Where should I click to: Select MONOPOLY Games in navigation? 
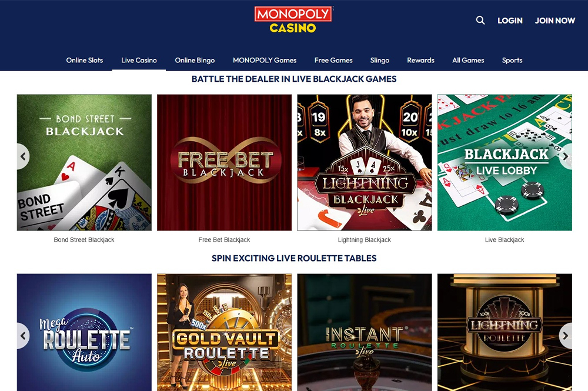(x=265, y=61)
